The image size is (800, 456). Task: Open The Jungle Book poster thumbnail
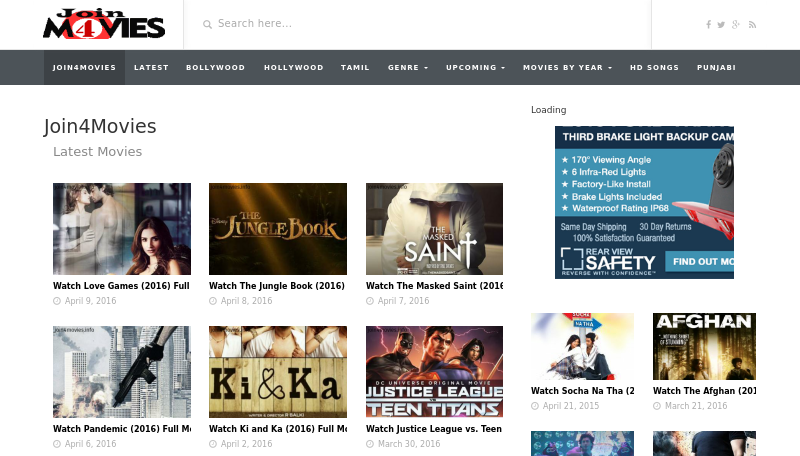278,229
